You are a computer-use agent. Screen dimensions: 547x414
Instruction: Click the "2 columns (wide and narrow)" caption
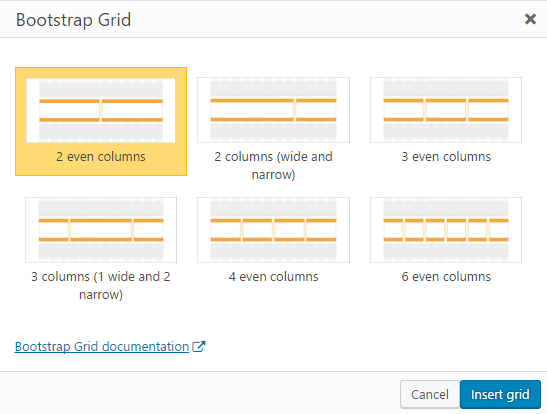coord(273,165)
